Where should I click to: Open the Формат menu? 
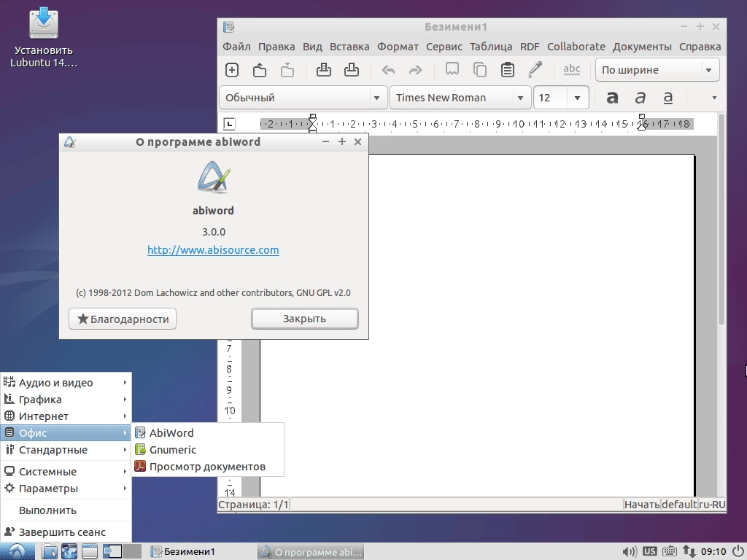398,47
